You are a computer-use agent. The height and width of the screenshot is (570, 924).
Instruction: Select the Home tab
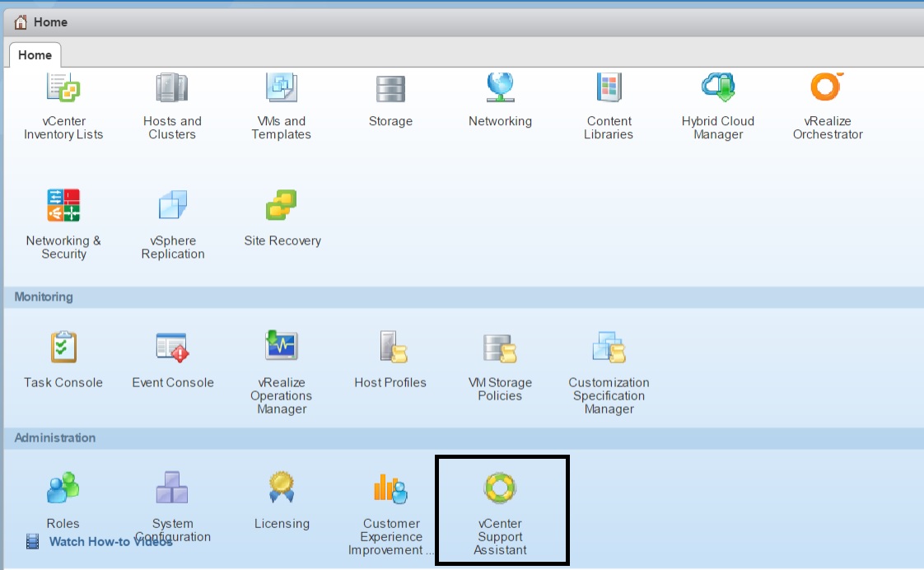point(35,55)
